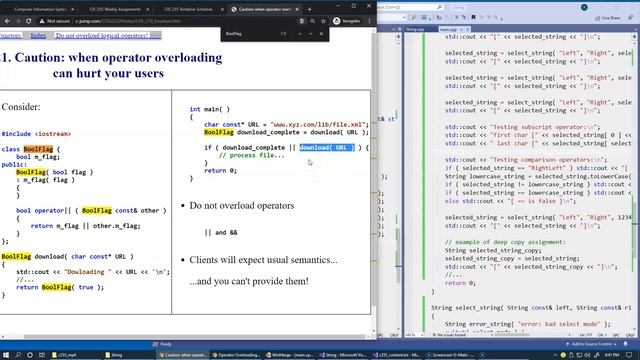Click the Visual Studio search box
The width and height of the screenshot is (640, 360).
click(x=410, y=7)
